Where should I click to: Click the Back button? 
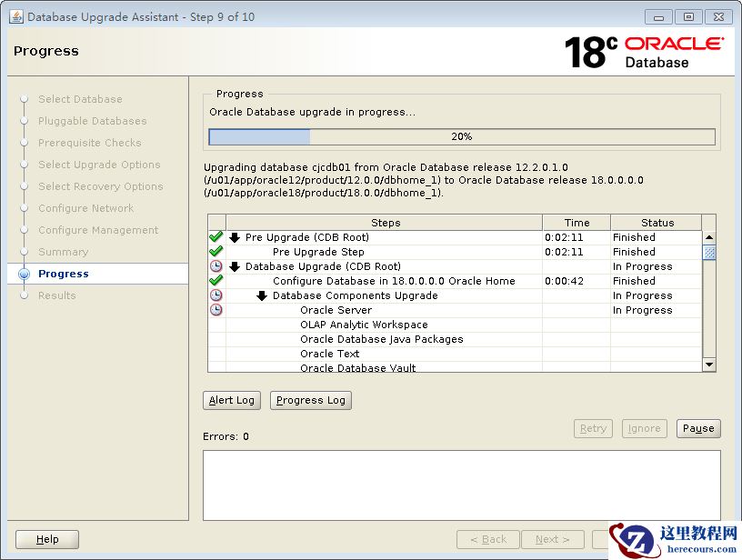(x=488, y=539)
